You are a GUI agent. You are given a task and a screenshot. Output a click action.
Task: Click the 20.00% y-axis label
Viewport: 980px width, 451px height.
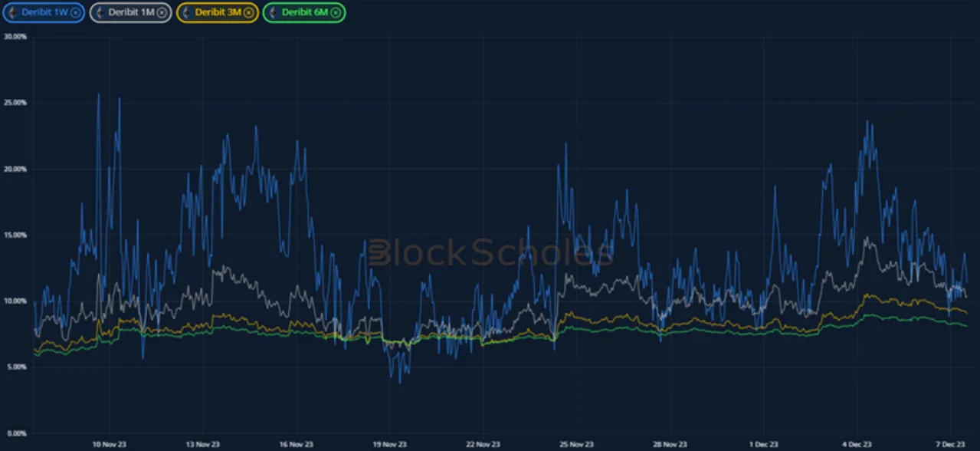click(16, 169)
